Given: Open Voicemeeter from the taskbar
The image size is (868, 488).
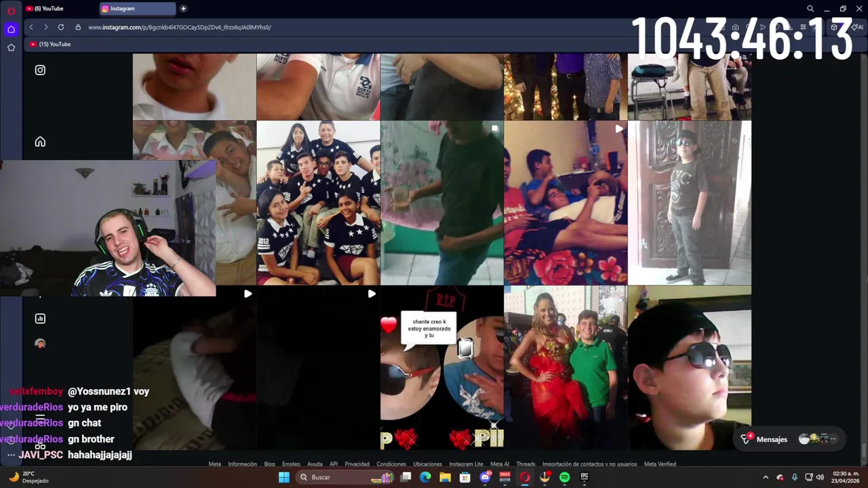Looking at the screenshot, I should click(505, 477).
